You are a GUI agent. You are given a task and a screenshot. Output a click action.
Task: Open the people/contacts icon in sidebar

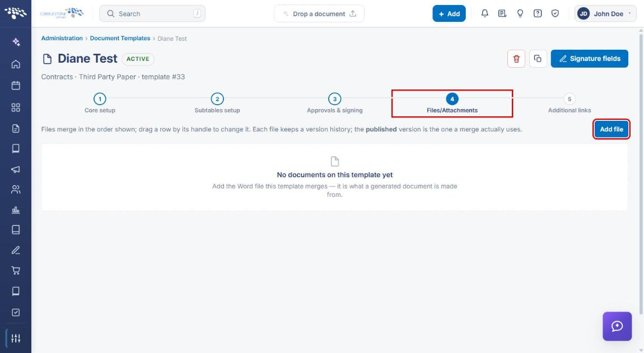pos(16,189)
